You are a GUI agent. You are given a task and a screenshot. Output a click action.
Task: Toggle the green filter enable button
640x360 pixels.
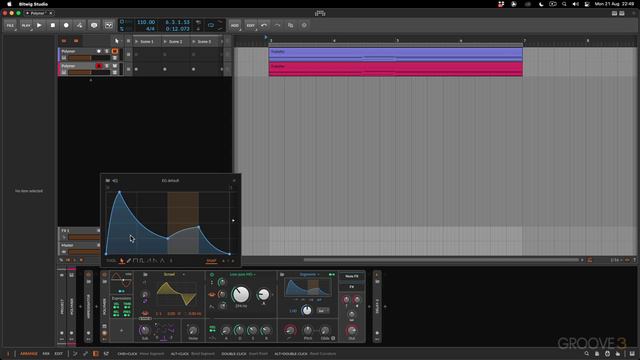pyautogui.click(x=212, y=275)
